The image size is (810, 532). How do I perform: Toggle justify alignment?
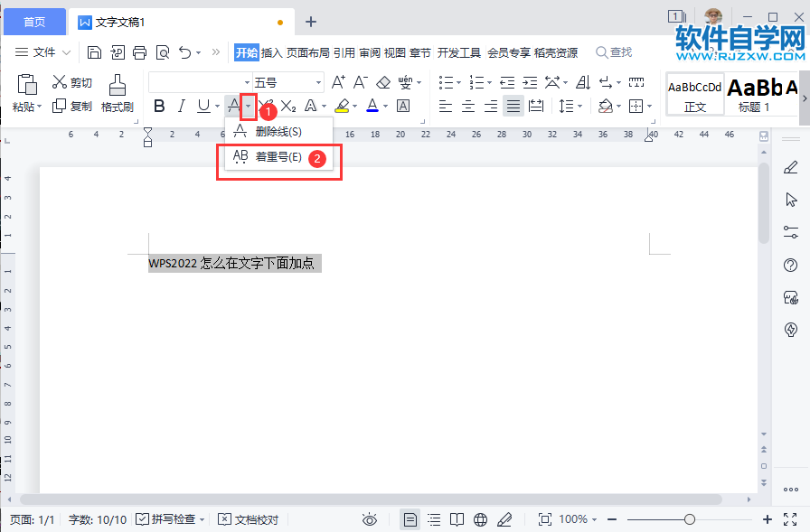(x=513, y=106)
